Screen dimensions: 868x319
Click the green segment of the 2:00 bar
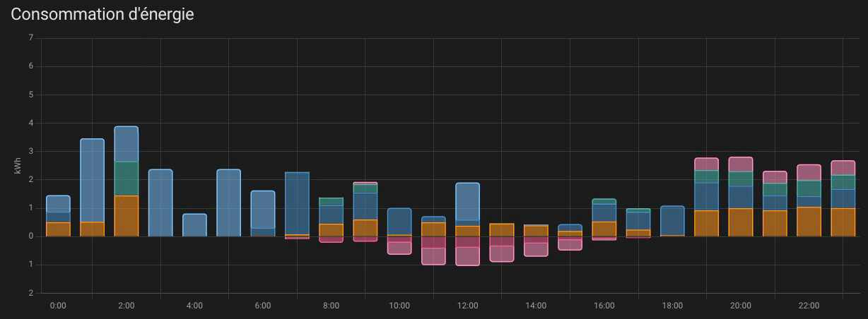click(x=126, y=179)
